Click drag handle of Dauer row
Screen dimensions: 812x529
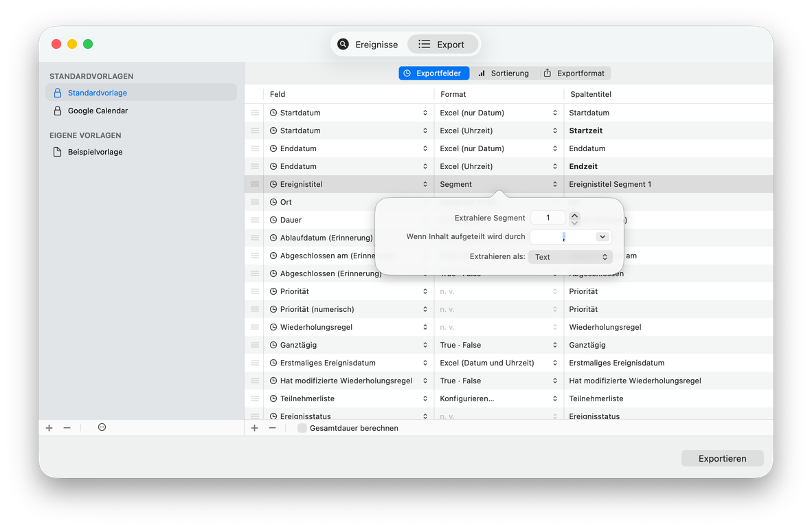pos(255,221)
